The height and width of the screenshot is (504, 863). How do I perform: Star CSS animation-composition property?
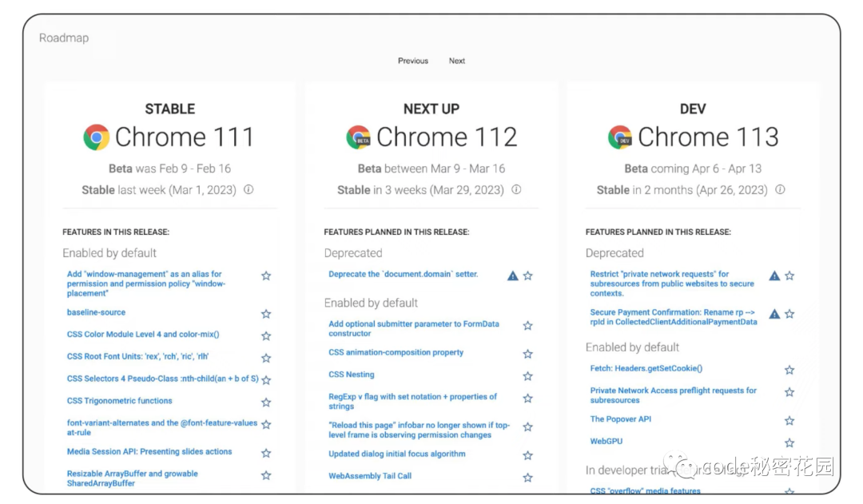pos(528,354)
